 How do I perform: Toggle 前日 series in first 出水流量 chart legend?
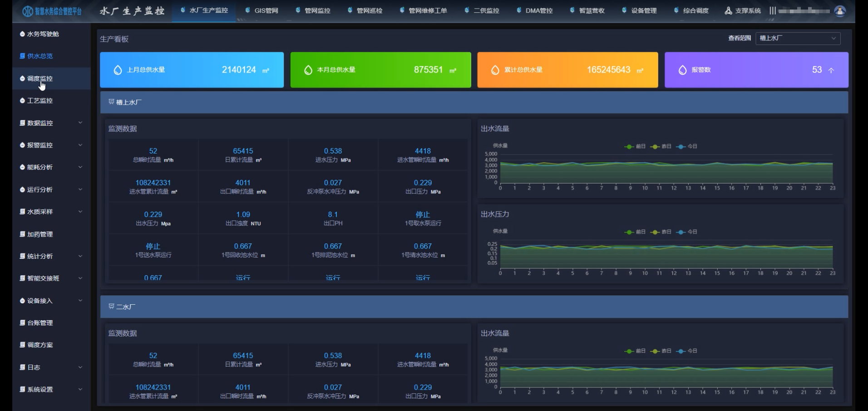(635, 146)
